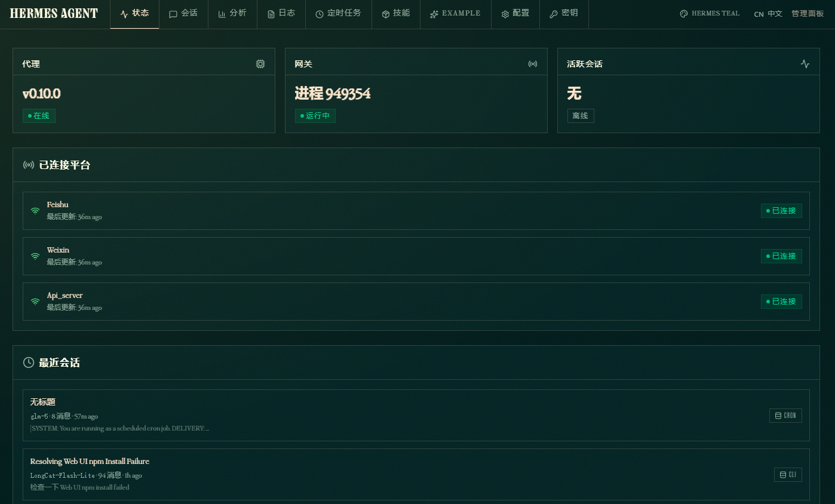Open the CN 中文 language selector

point(768,13)
